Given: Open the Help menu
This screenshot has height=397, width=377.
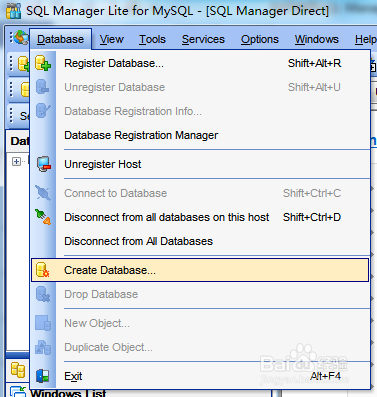Looking at the screenshot, I should (365, 39).
